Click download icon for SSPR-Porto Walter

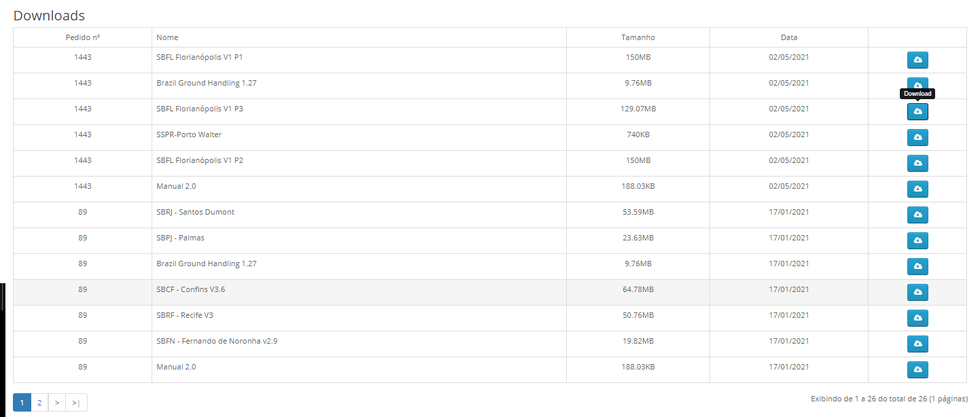pyautogui.click(x=917, y=137)
